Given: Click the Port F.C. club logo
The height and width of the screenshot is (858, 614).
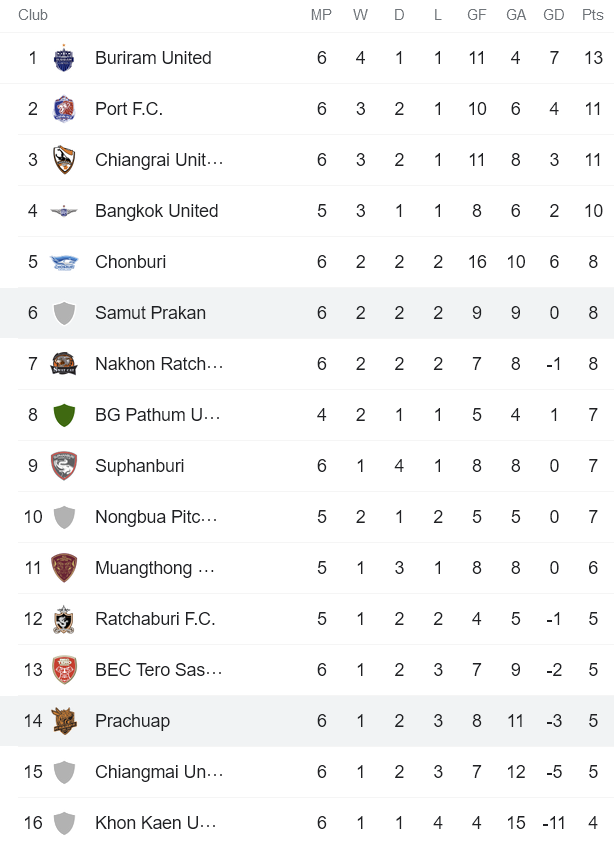Looking at the screenshot, I should click(63, 109).
